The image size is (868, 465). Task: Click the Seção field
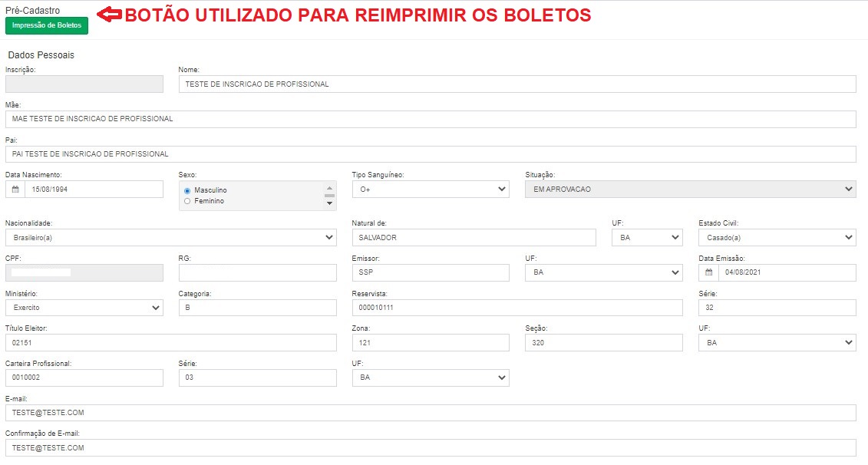[604, 343]
